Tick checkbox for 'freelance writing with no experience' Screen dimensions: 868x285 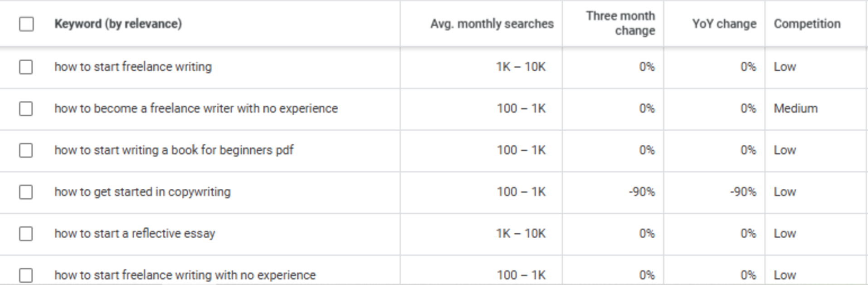tap(26, 275)
